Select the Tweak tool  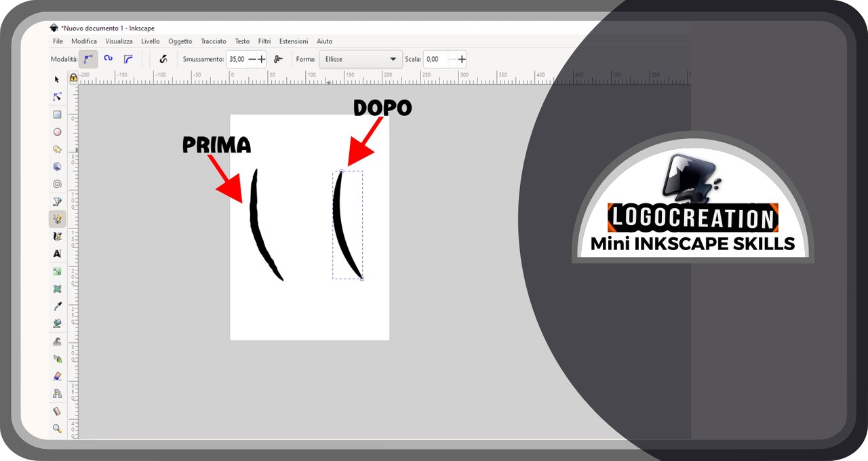point(57,341)
